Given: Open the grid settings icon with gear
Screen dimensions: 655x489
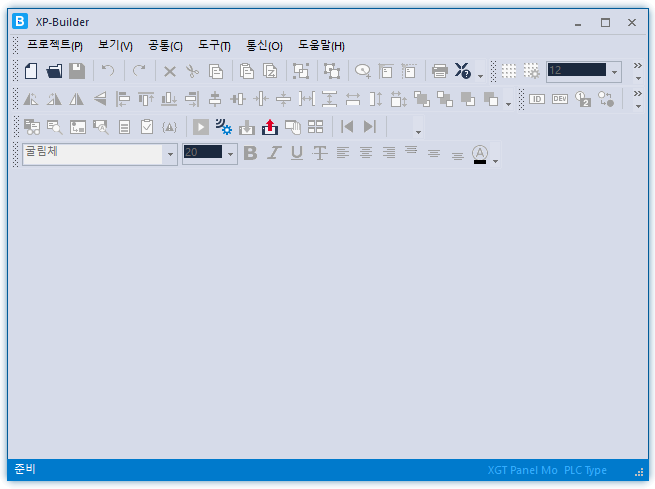Looking at the screenshot, I should [x=531, y=71].
